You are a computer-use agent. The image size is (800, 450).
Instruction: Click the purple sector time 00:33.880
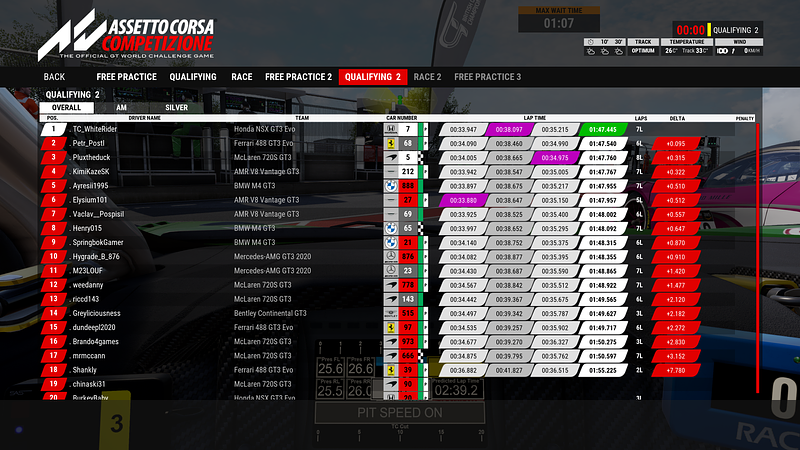pyautogui.click(x=463, y=201)
